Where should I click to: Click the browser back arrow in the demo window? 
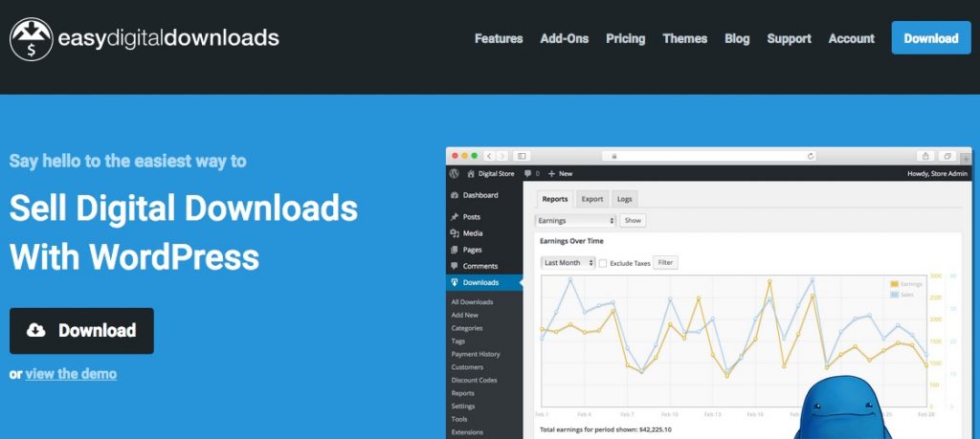click(x=489, y=156)
